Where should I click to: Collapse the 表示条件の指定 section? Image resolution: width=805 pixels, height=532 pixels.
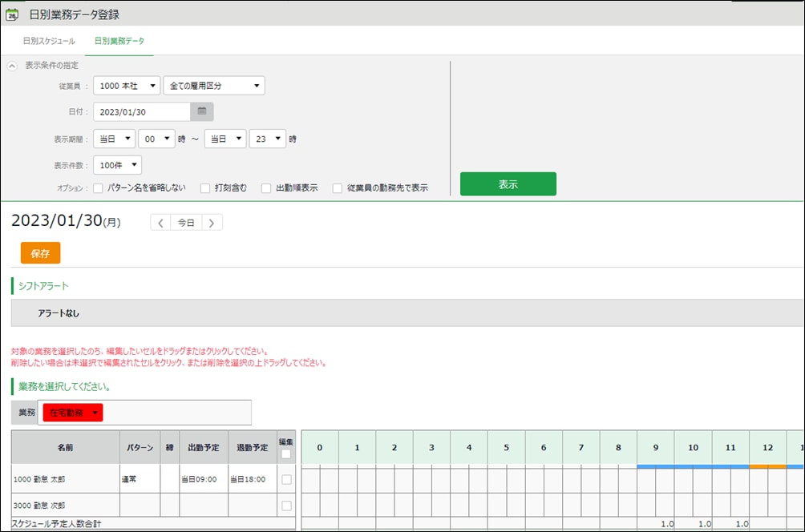[x=12, y=66]
